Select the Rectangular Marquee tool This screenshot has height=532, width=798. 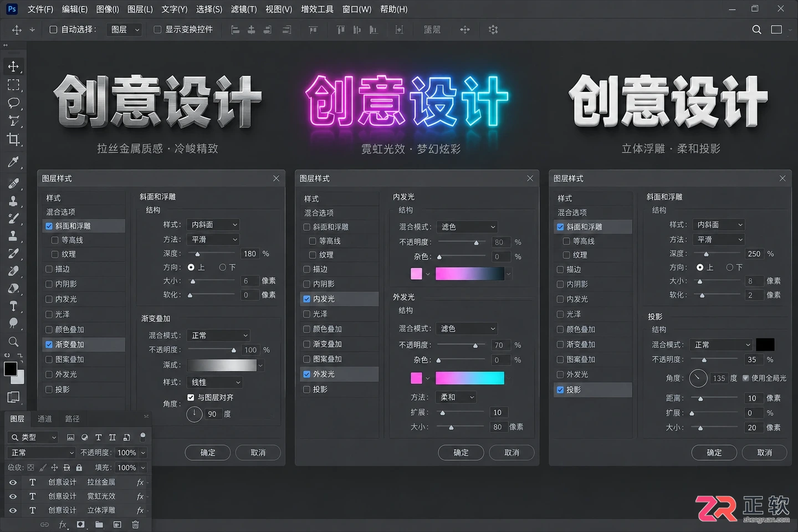pyautogui.click(x=13, y=85)
